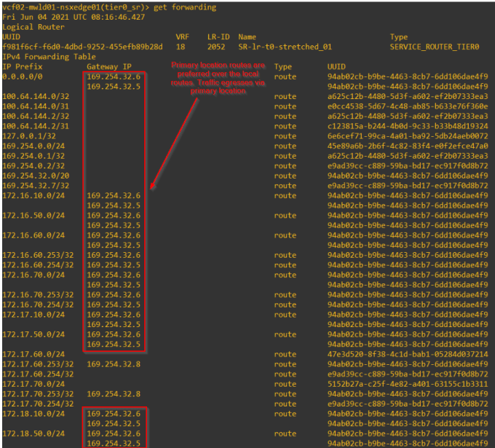Viewport: 495px width, 448px height.
Task: Click the timestamp line Fri Jun 04 2021
Action: [x=74, y=17]
